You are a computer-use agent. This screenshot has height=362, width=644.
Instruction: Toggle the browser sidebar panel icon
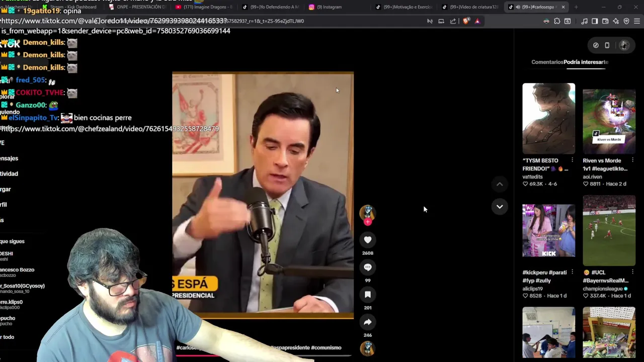595,21
